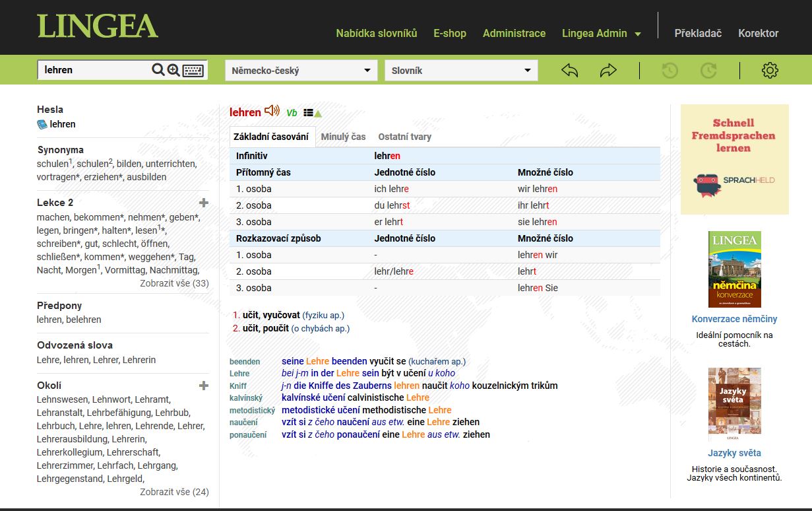The image size is (812, 511).
Task: Open Lehrerzimmer in Okolí list
Action: click(65, 465)
